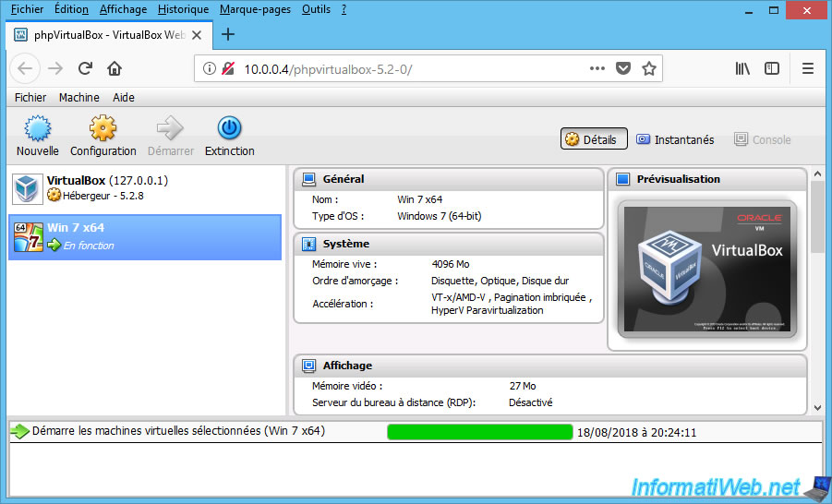Image resolution: width=832 pixels, height=504 pixels.
Task: Close the phpVirtualBox browser tab
Action: point(197,35)
